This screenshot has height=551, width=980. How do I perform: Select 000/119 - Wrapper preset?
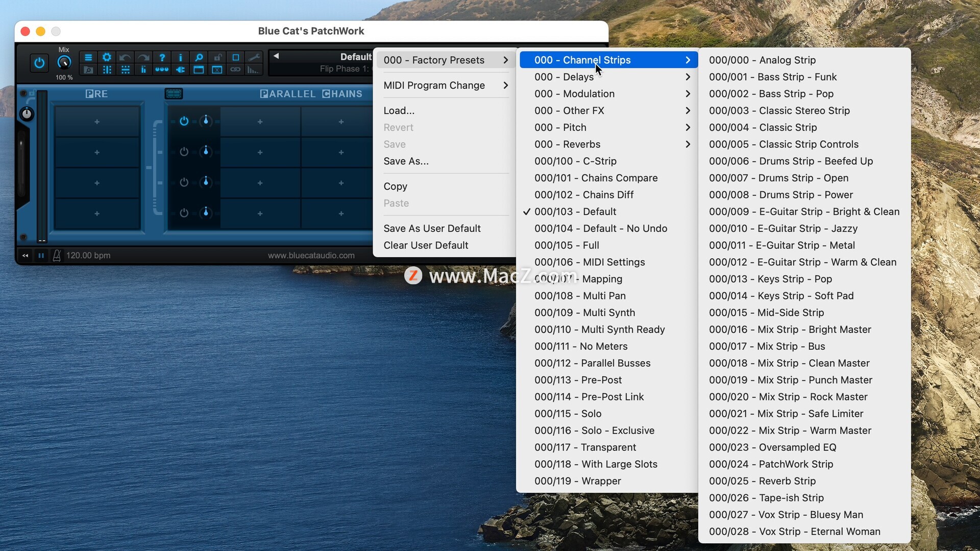(608, 481)
